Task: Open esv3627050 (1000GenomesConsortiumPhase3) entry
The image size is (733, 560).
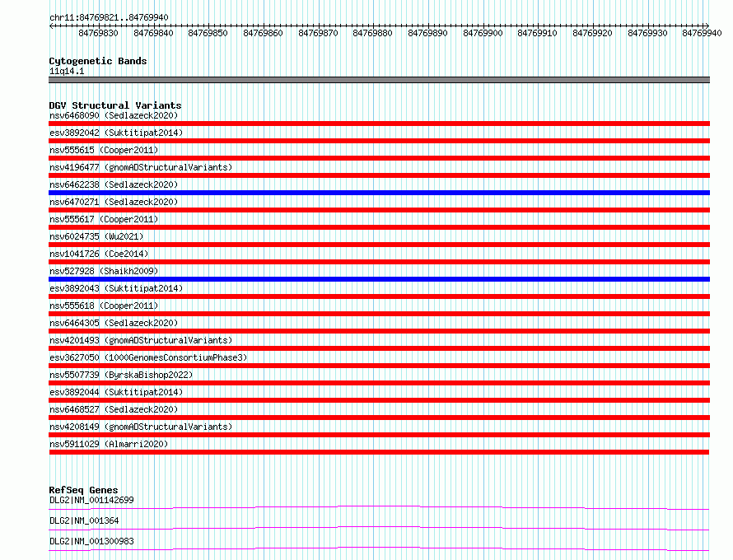Action: click(x=148, y=357)
